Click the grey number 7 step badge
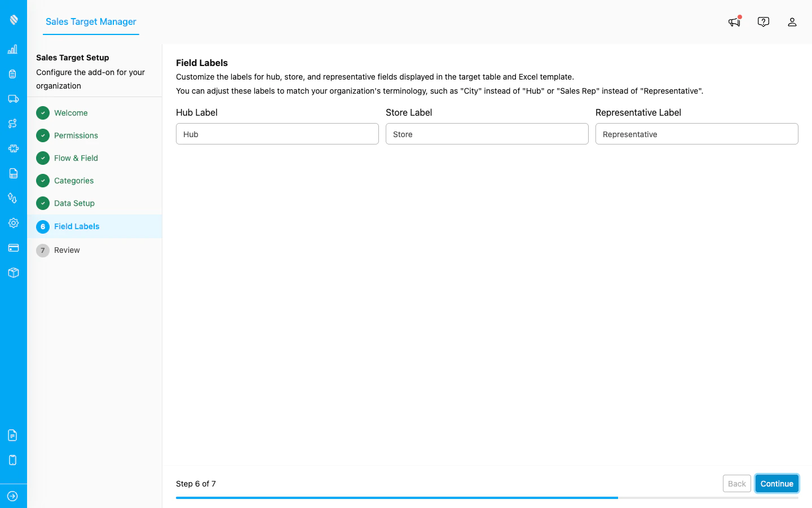 43,251
